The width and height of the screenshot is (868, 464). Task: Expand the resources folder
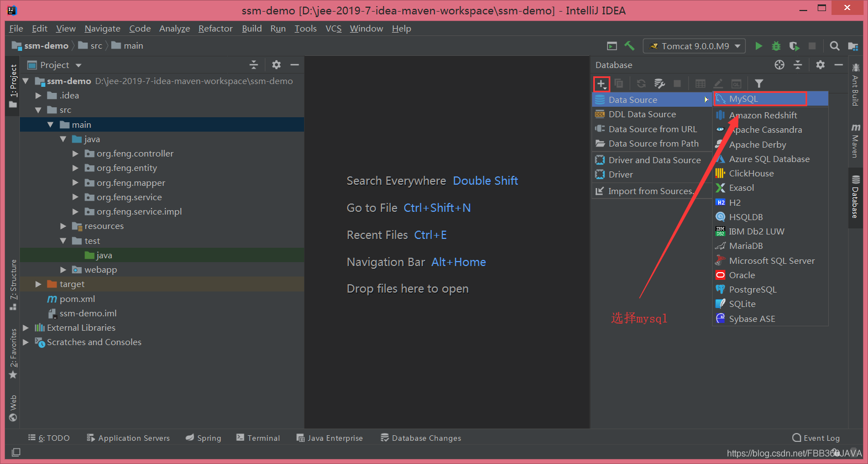click(x=63, y=226)
